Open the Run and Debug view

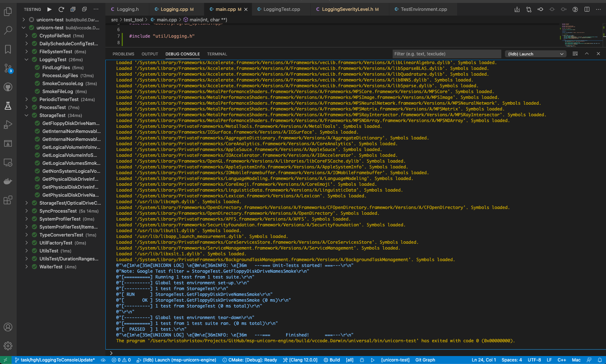(x=8, y=125)
